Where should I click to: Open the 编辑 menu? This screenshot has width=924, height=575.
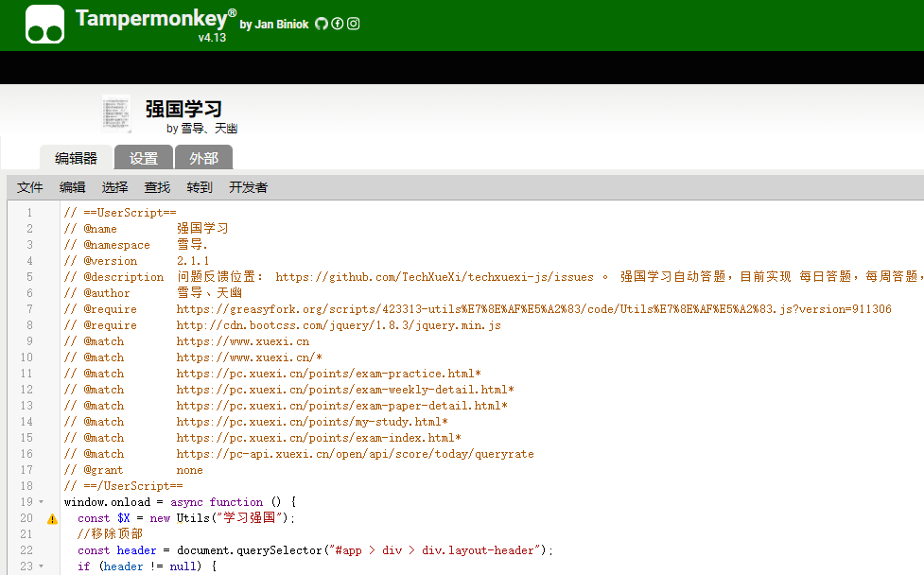[73, 187]
